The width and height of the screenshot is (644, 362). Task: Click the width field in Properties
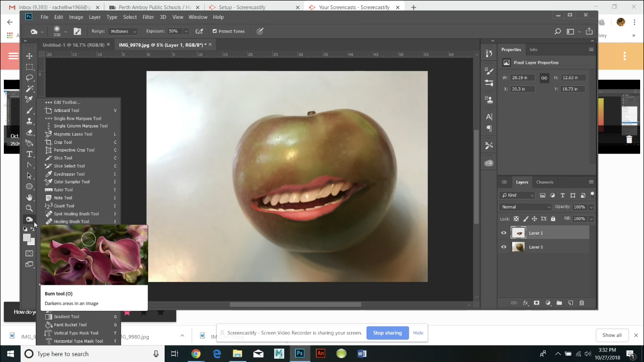[x=523, y=78]
